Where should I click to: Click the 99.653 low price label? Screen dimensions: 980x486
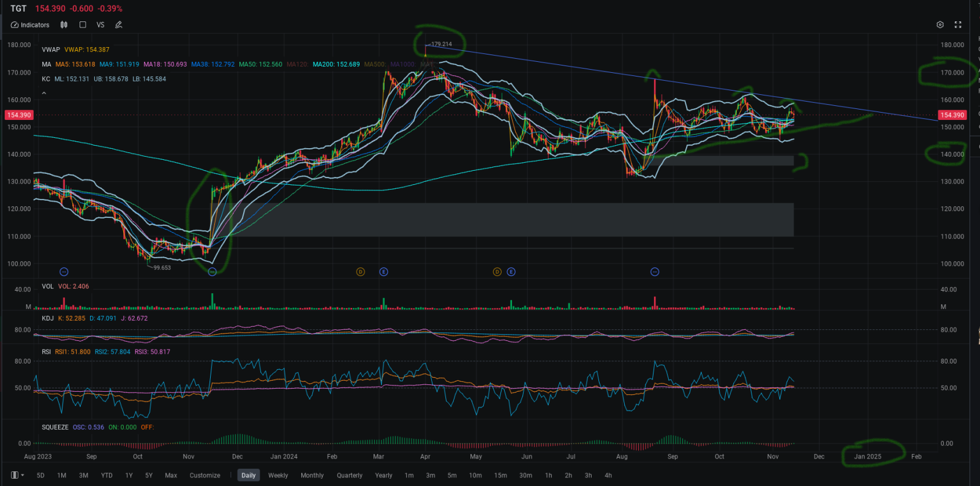(x=162, y=267)
